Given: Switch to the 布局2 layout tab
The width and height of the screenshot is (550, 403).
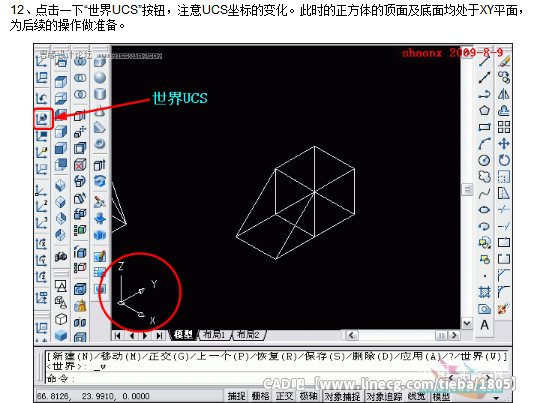Looking at the screenshot, I should (x=248, y=335).
